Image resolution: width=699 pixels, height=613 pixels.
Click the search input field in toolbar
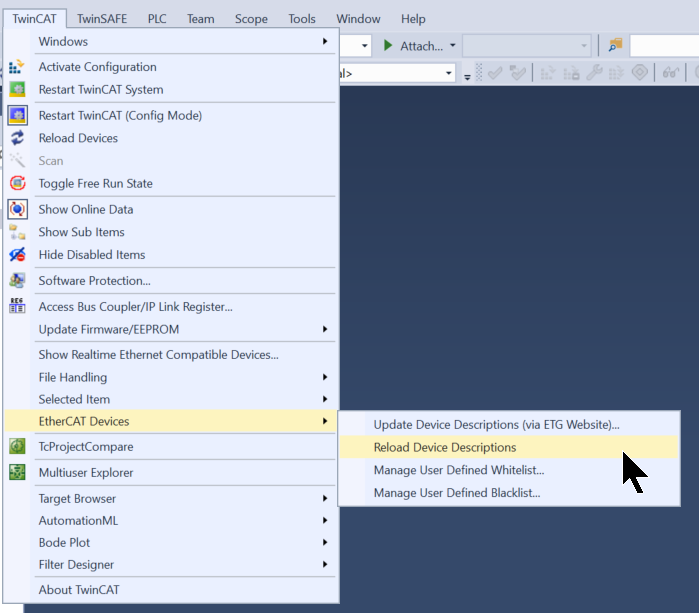[x=664, y=45]
